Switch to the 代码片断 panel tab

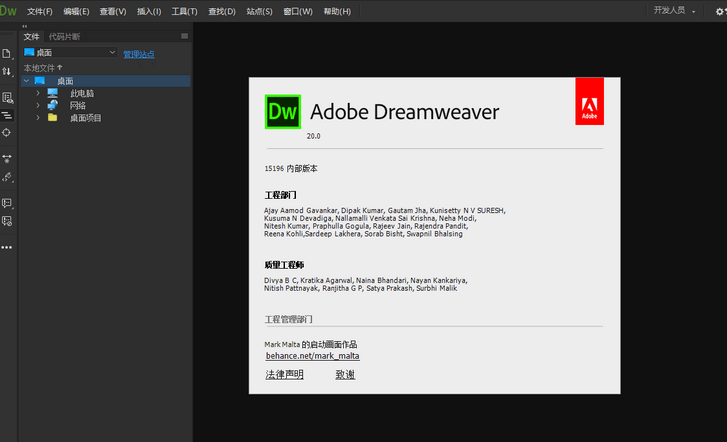point(64,36)
